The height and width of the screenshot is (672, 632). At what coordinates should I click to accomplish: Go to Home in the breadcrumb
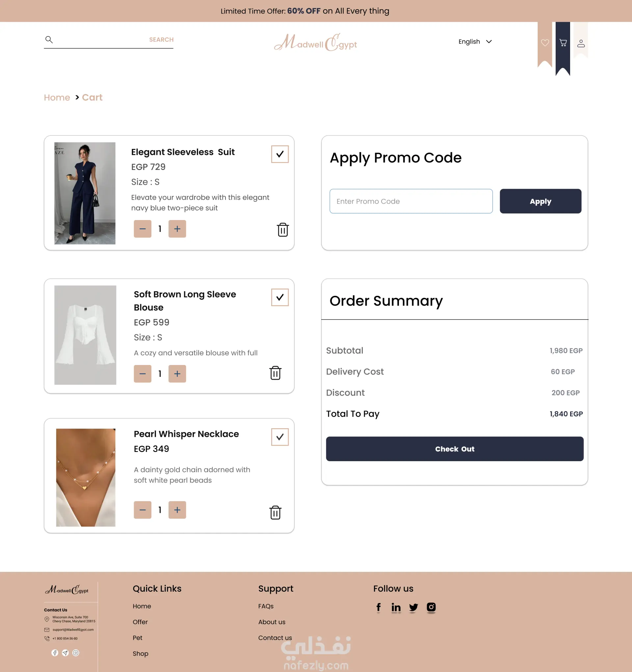click(x=57, y=98)
